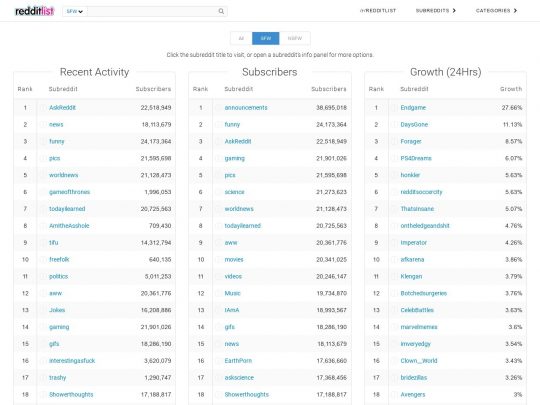Open the Jokes subreddit link
540x405 pixels.
pyautogui.click(x=57, y=310)
